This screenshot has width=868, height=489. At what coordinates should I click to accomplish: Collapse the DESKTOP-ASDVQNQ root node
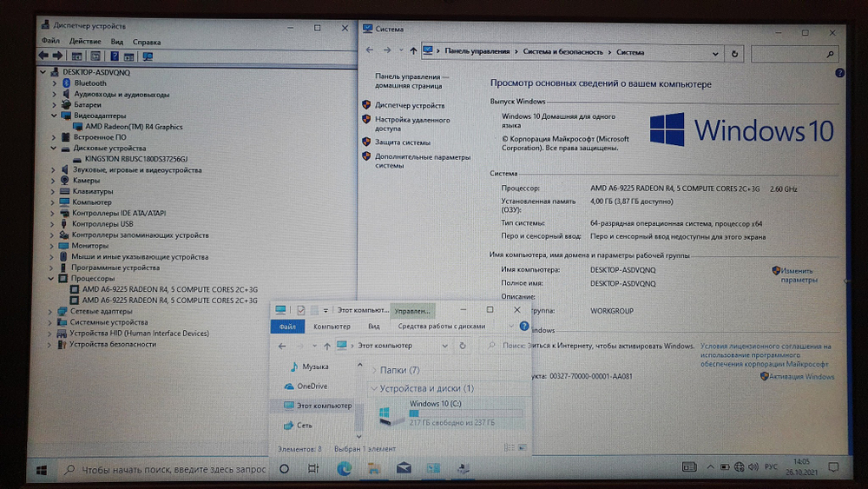43,72
